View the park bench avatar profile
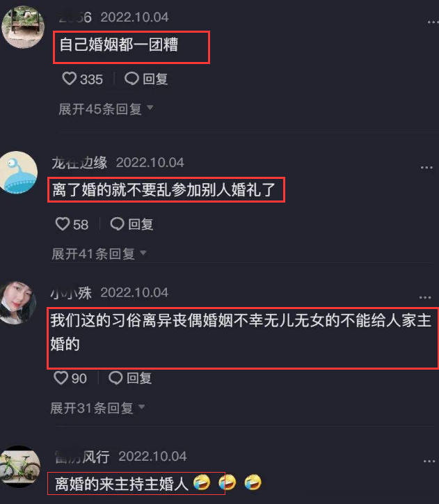The height and width of the screenshot is (504, 439). click(x=23, y=27)
